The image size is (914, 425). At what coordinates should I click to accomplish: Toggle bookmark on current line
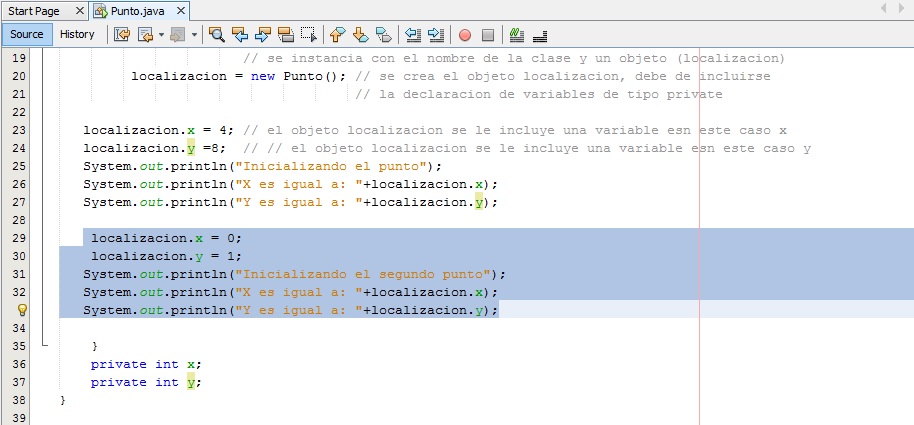(x=383, y=34)
